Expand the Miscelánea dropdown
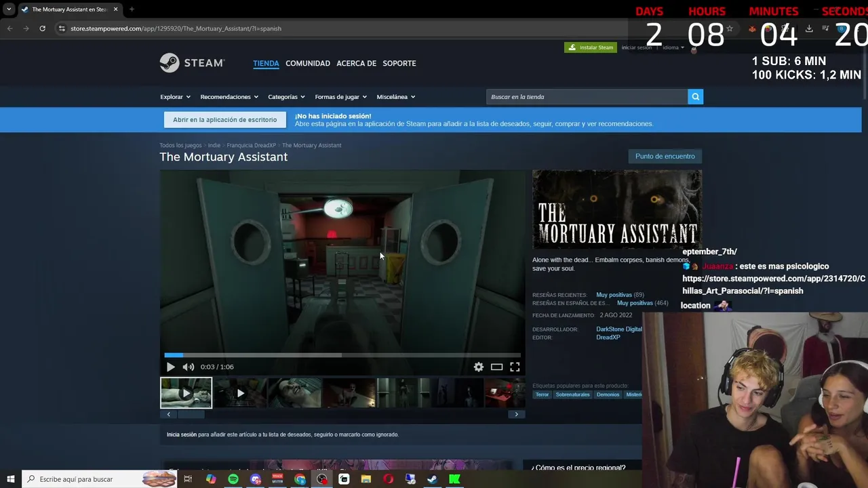This screenshot has height=488, width=868. tap(396, 97)
